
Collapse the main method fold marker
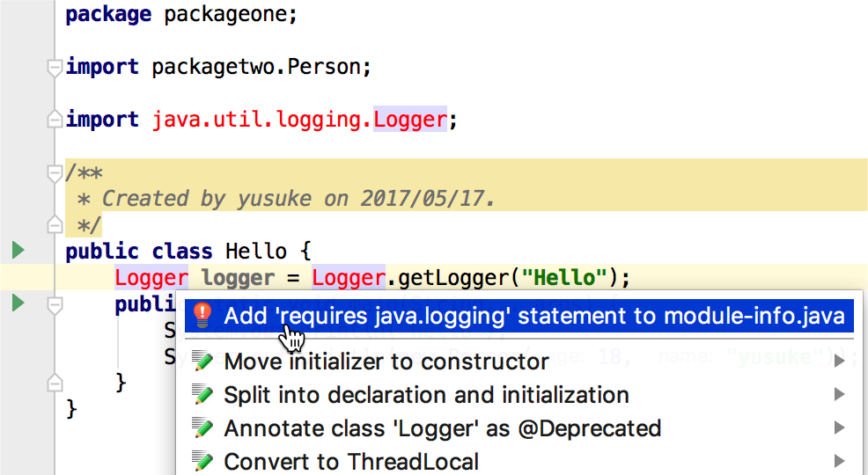pos(55,304)
